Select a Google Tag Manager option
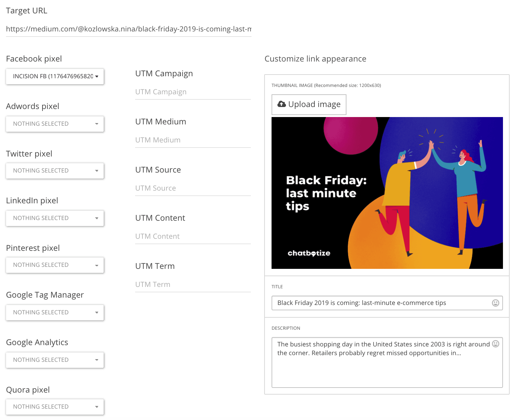Screen dimensions: 513x420 55,313
